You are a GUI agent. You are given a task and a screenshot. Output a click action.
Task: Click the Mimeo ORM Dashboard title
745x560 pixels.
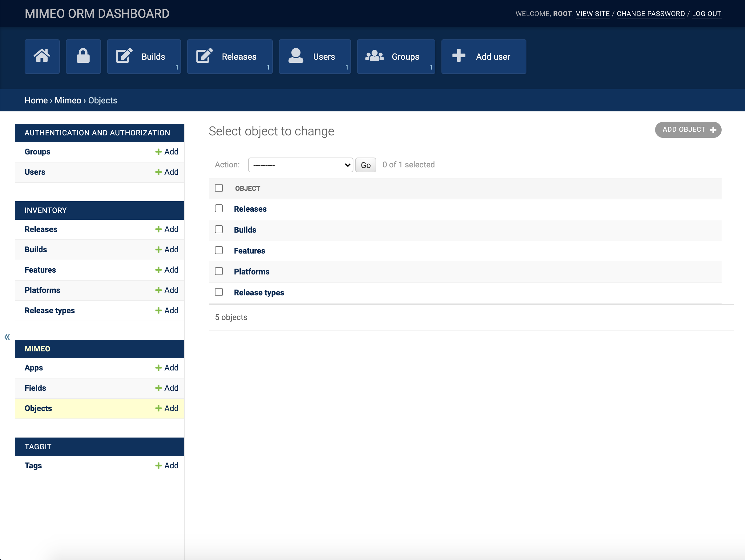[97, 14]
